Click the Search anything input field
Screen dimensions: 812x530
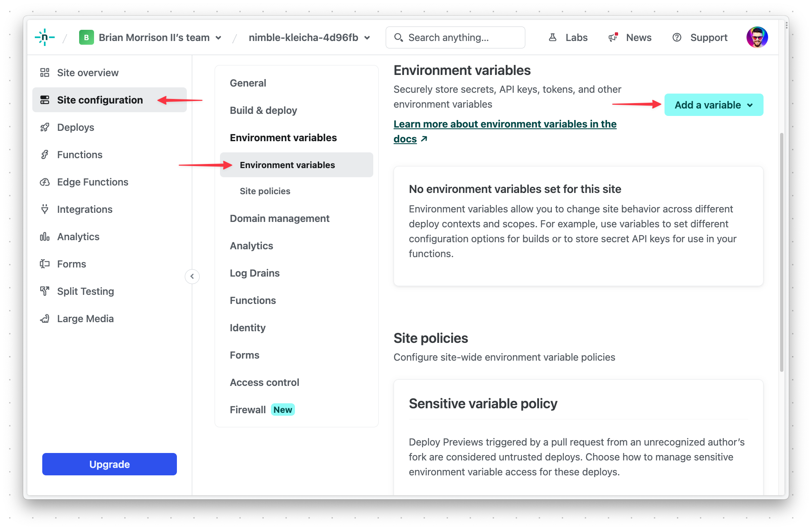[456, 37]
